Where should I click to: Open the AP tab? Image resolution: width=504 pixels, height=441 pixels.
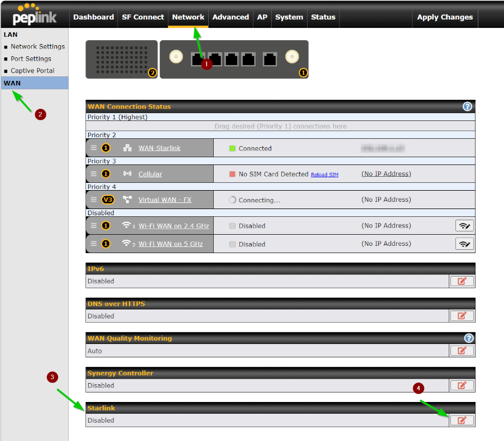[x=262, y=17]
